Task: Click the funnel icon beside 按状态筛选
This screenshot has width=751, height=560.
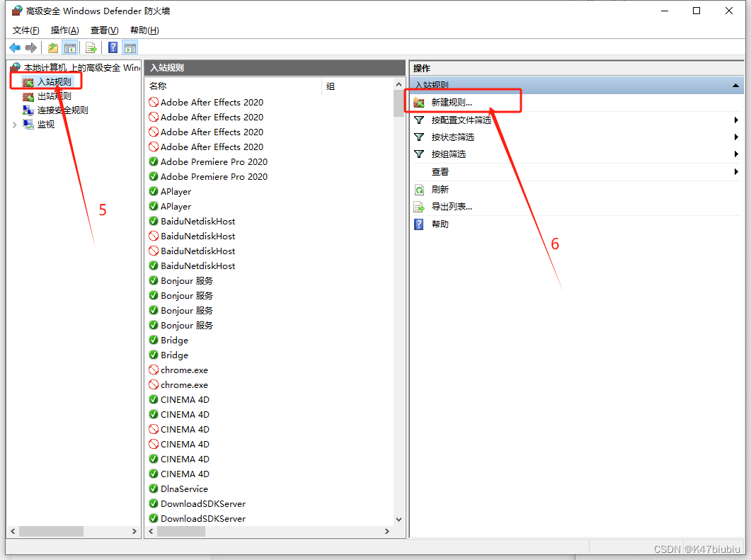Action: pyautogui.click(x=419, y=137)
